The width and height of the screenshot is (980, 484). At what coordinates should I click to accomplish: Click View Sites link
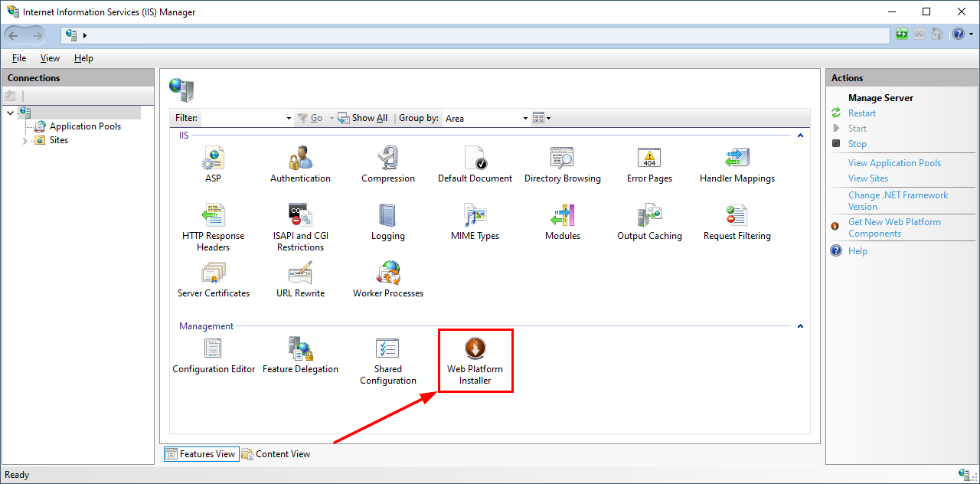coord(868,178)
